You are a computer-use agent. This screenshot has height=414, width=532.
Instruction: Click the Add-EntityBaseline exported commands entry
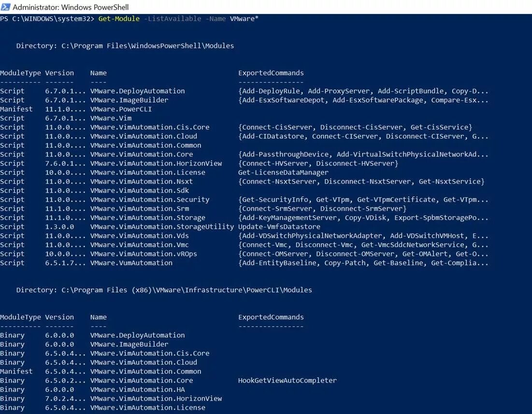363,263
